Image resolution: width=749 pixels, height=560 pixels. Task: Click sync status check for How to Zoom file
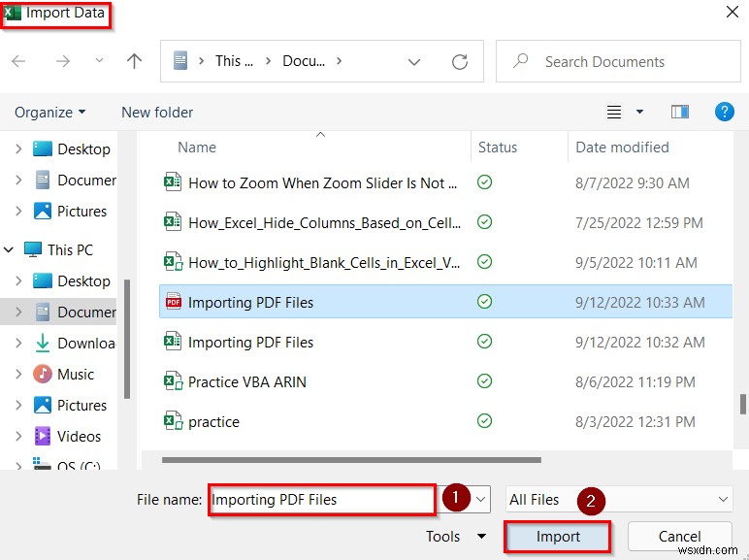pyautogui.click(x=484, y=182)
